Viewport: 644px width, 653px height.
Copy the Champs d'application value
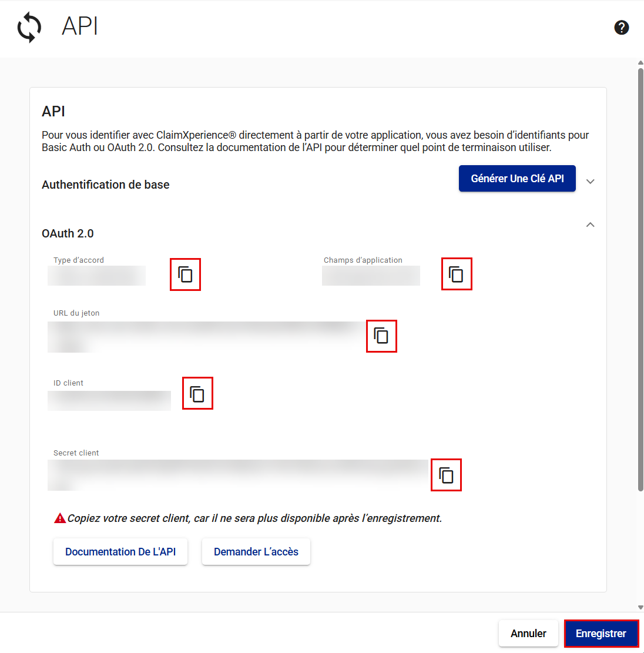(x=457, y=274)
